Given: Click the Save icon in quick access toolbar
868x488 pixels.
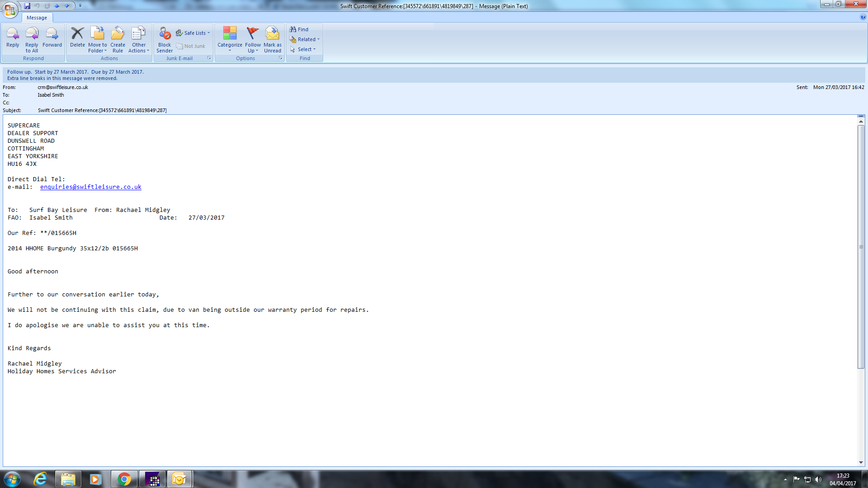Looking at the screenshot, I should [27, 6].
